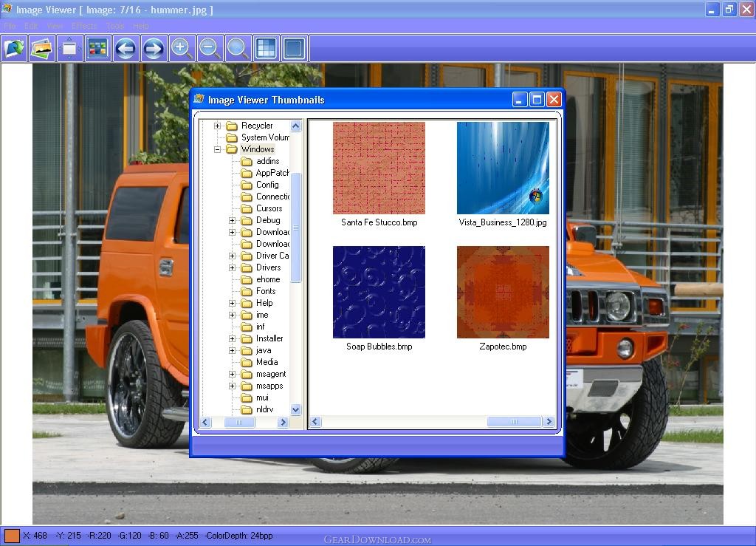This screenshot has height=546, width=756.
Task: Open the Edit menu
Action: pyautogui.click(x=31, y=26)
